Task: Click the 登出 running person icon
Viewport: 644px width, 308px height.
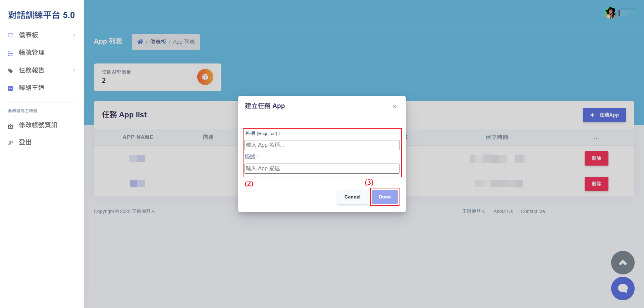Action: click(11, 143)
